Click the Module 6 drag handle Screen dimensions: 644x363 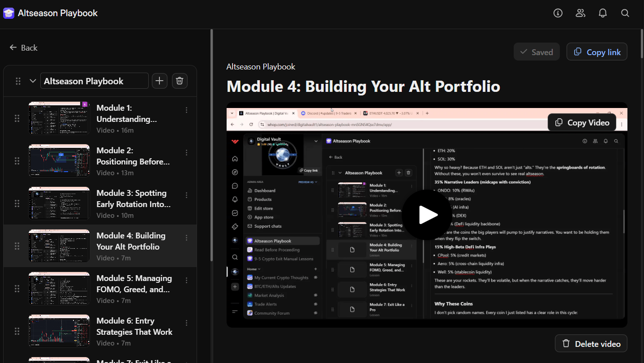pyautogui.click(x=17, y=331)
